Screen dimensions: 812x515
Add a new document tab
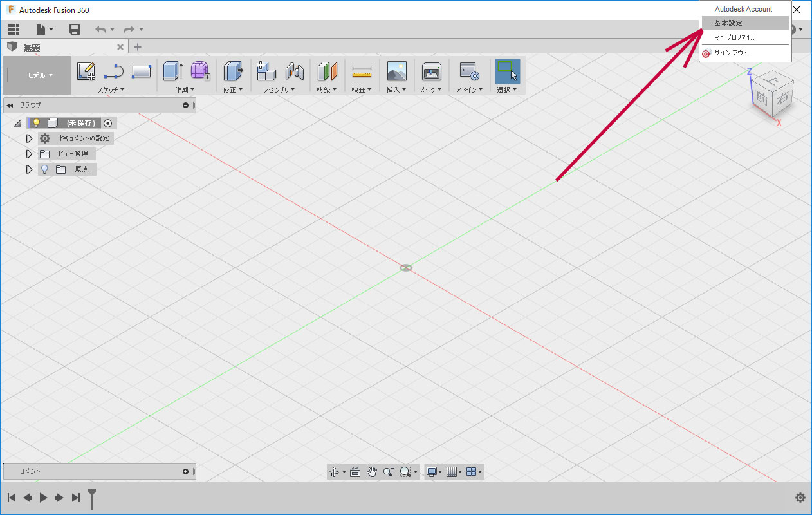pos(138,47)
